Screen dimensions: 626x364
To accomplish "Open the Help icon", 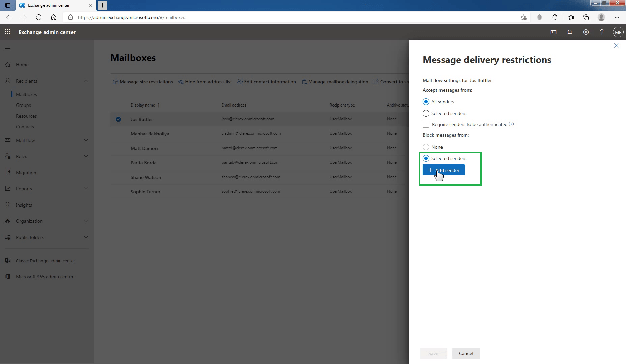I will tap(602, 32).
